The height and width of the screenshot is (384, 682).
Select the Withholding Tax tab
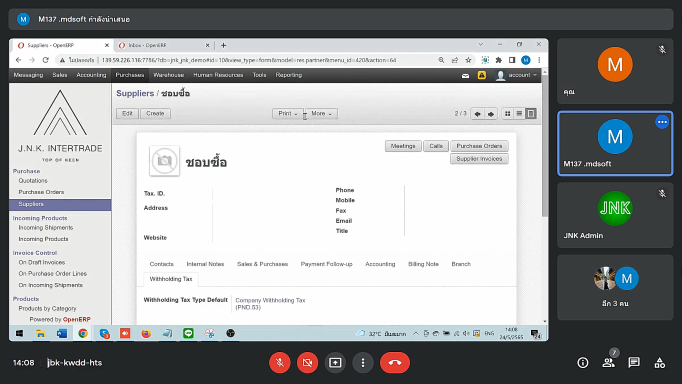tap(171, 279)
